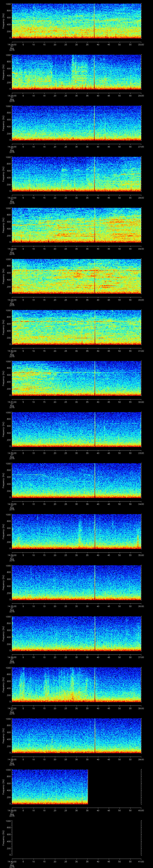This screenshot has width=153, height=868.
Task: Click the spectrogram panel starting at 14:33:00
Action: click(76, 480)
